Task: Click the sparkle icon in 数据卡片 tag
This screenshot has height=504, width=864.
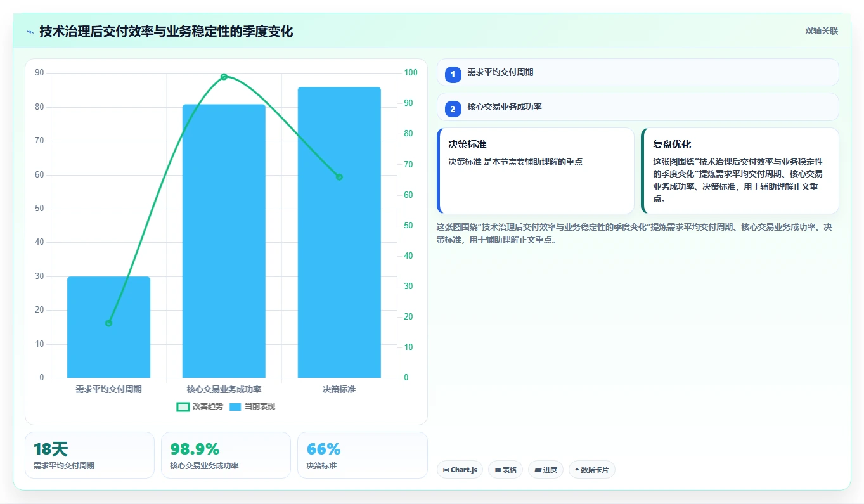Action: 577,470
